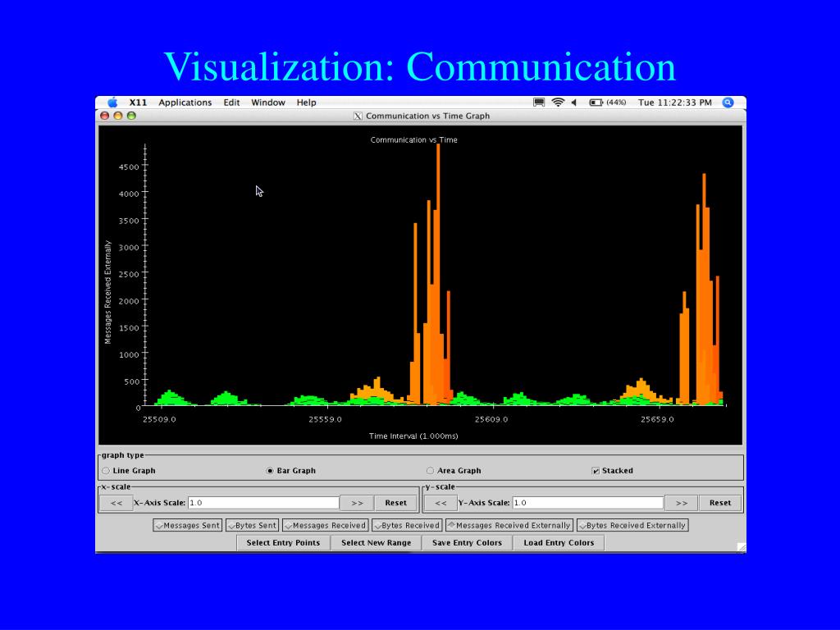The width and height of the screenshot is (840, 630).
Task: Open the Wi-Fi status icon
Action: [558, 103]
